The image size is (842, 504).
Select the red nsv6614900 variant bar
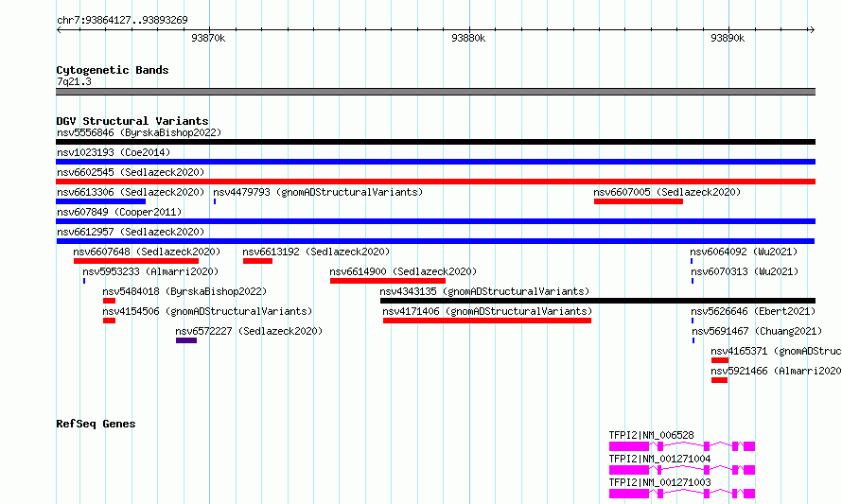[x=388, y=281]
